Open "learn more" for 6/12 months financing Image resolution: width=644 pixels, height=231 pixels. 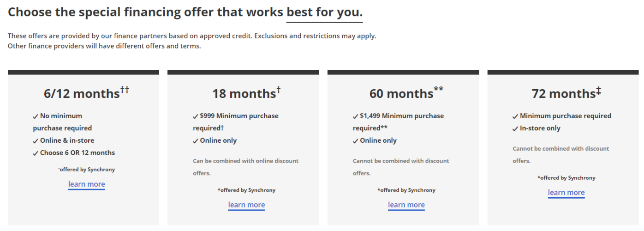[87, 184]
